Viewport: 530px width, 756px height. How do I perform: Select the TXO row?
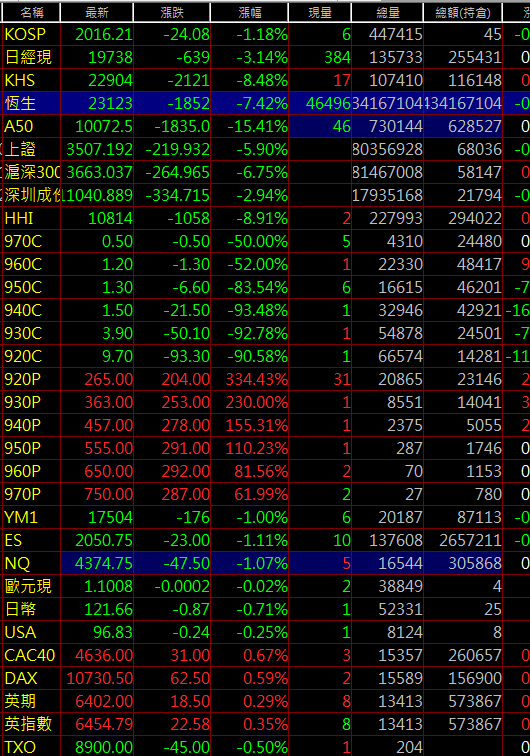(x=265, y=747)
